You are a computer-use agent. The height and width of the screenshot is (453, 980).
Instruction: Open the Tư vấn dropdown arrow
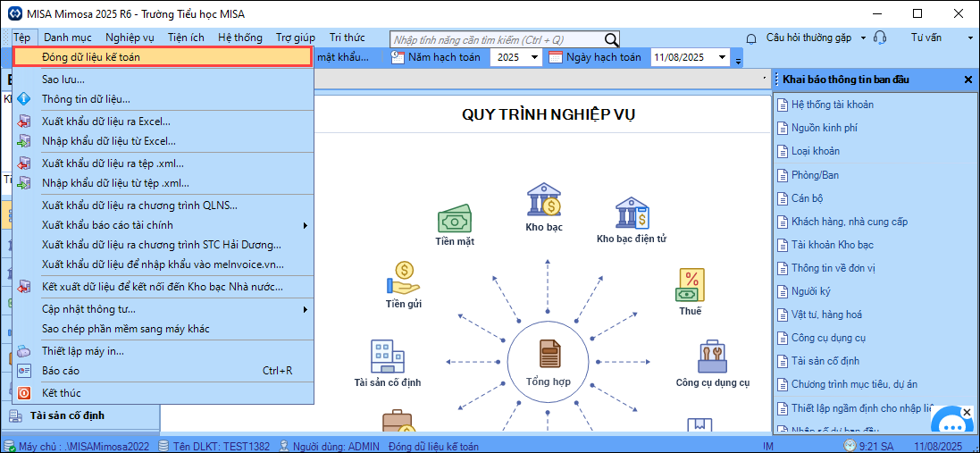(x=971, y=38)
